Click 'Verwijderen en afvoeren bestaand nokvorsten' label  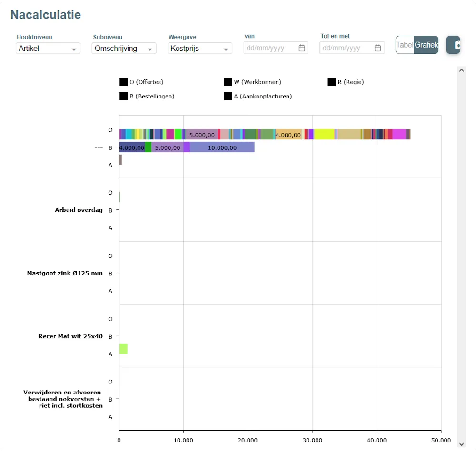(63, 399)
